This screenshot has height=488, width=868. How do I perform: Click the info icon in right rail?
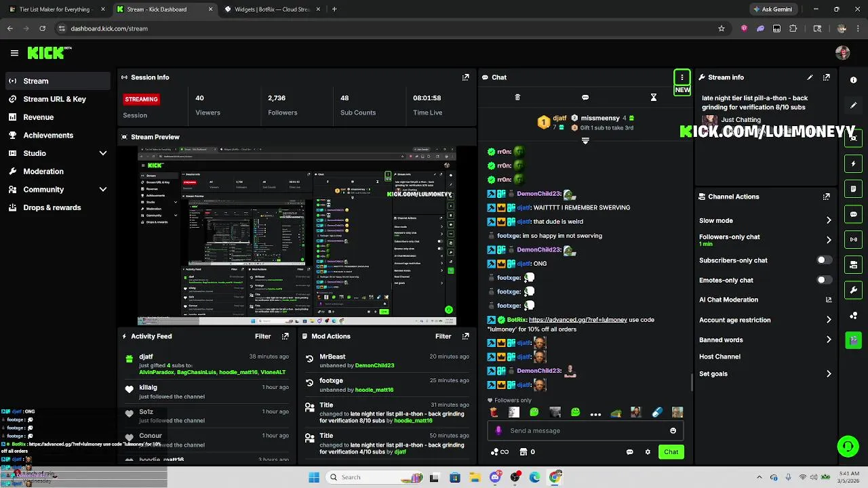pos(853,80)
